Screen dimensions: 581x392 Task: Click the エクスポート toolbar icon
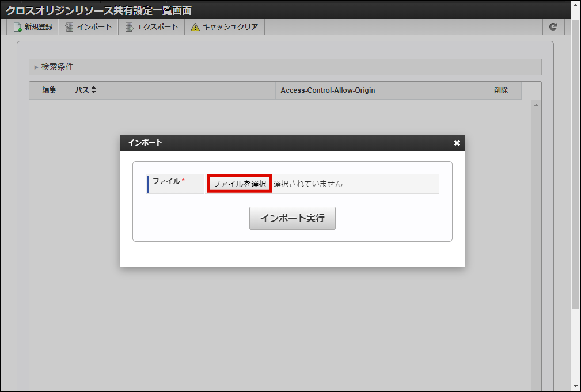point(128,26)
